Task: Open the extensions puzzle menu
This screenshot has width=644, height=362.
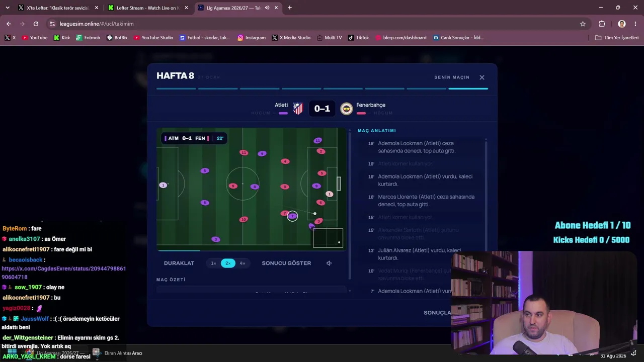Action: [602, 24]
